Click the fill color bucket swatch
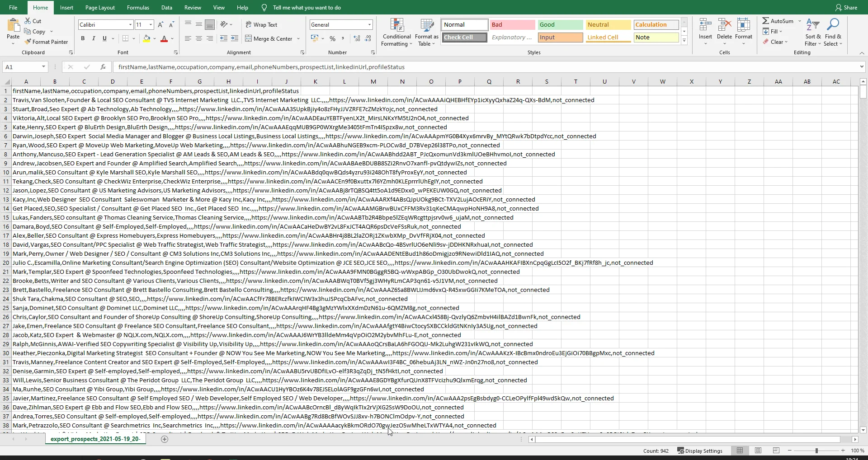868x460 pixels. [146, 38]
